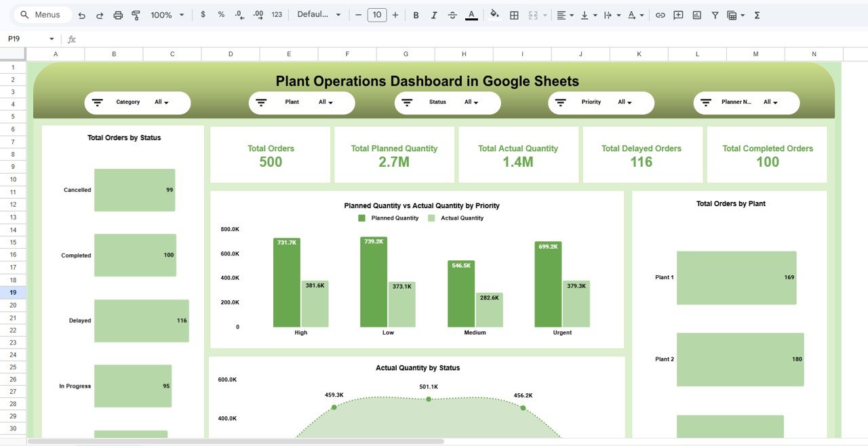Open the Menus search box
This screenshot has height=446, width=868.
tap(42, 14)
